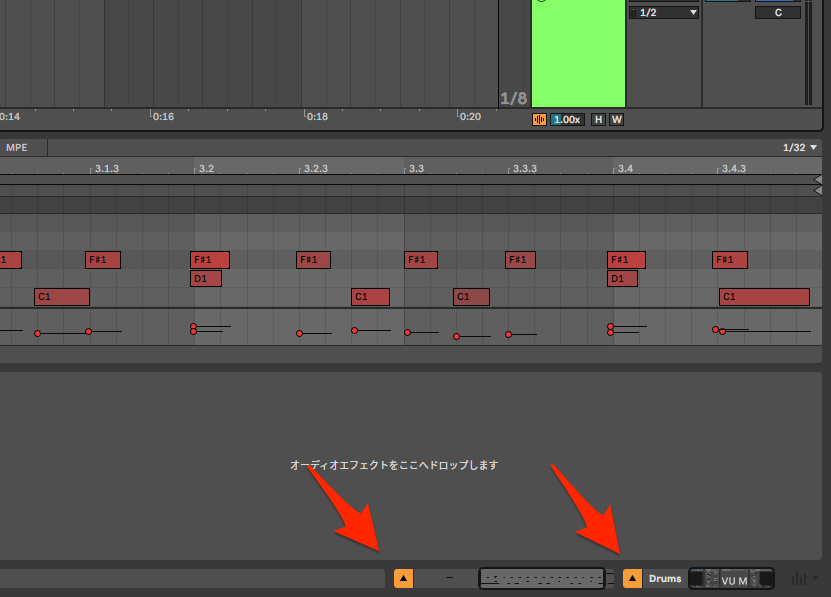Open the 1/2 dropdown menu
Viewport: 831px width, 597px height.
[663, 12]
